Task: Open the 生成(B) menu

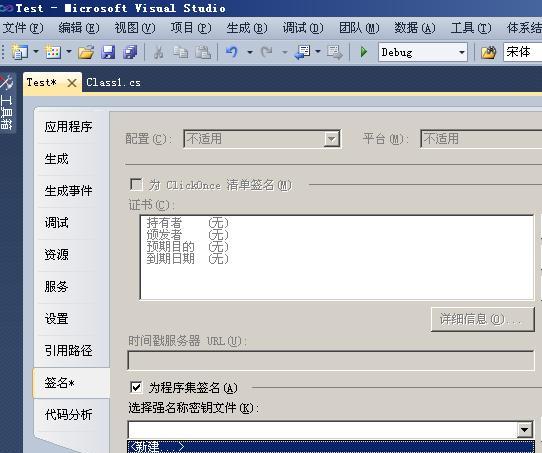Action: pos(247,28)
